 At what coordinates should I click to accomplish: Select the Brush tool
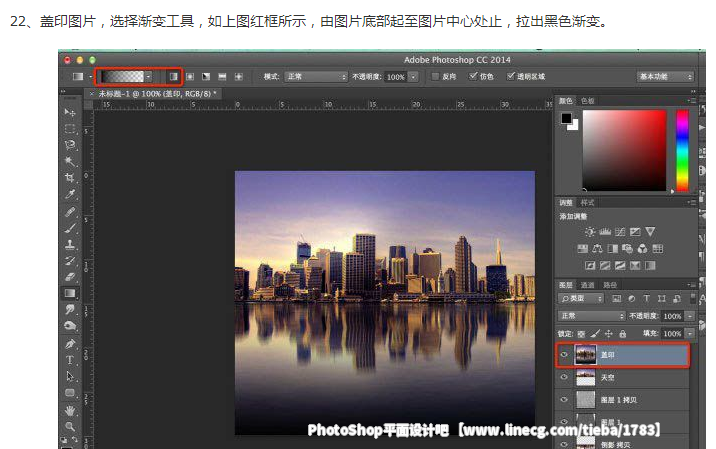69,228
